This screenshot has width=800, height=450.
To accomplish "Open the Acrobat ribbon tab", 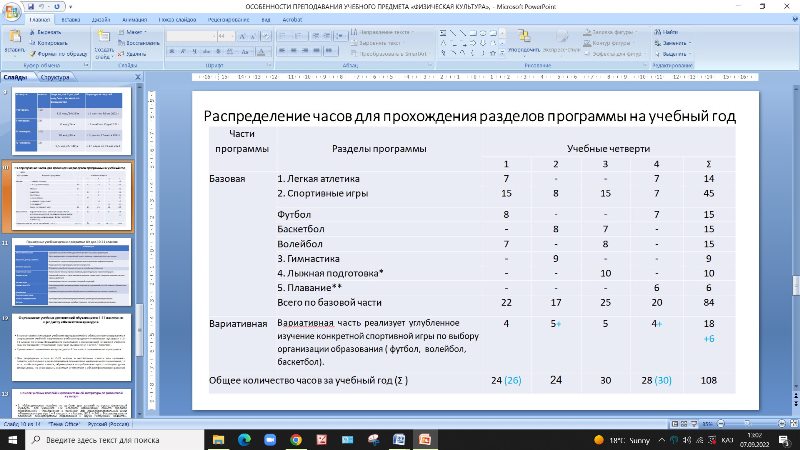I will pyautogui.click(x=292, y=20).
